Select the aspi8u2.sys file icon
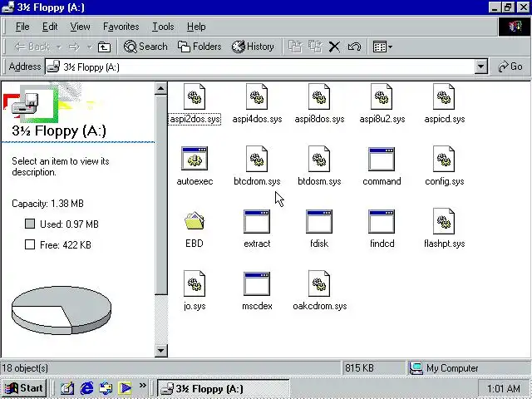532x399 pixels. point(382,97)
